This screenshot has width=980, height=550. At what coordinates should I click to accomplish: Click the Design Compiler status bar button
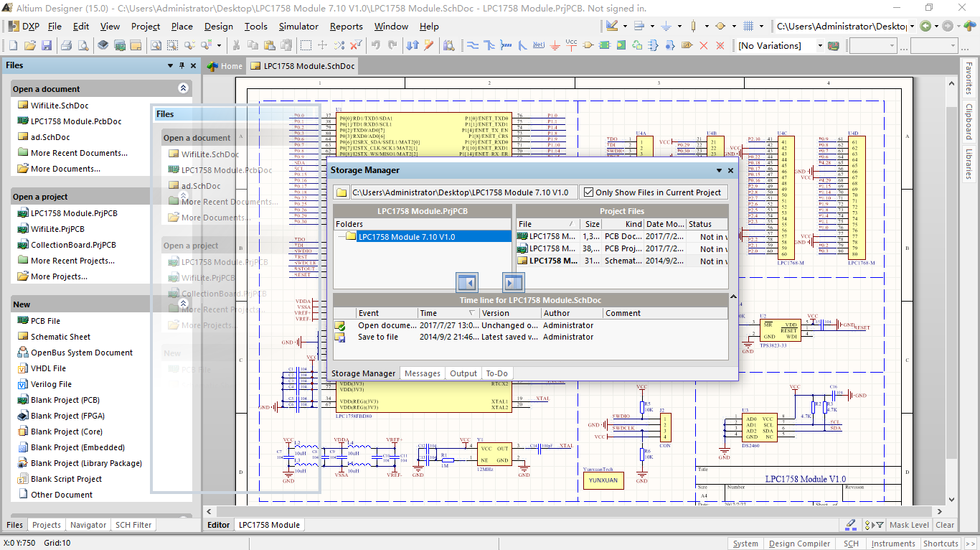tap(799, 544)
